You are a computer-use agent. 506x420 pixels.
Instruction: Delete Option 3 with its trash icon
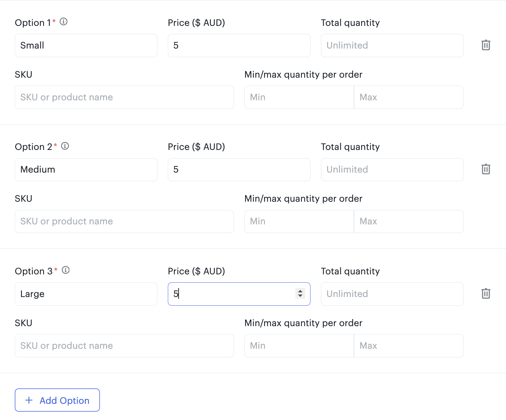click(486, 294)
